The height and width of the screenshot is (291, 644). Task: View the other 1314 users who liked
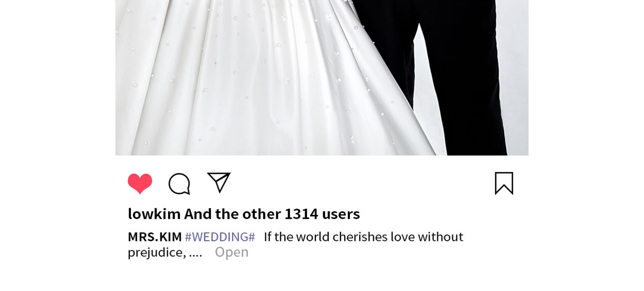click(272, 213)
